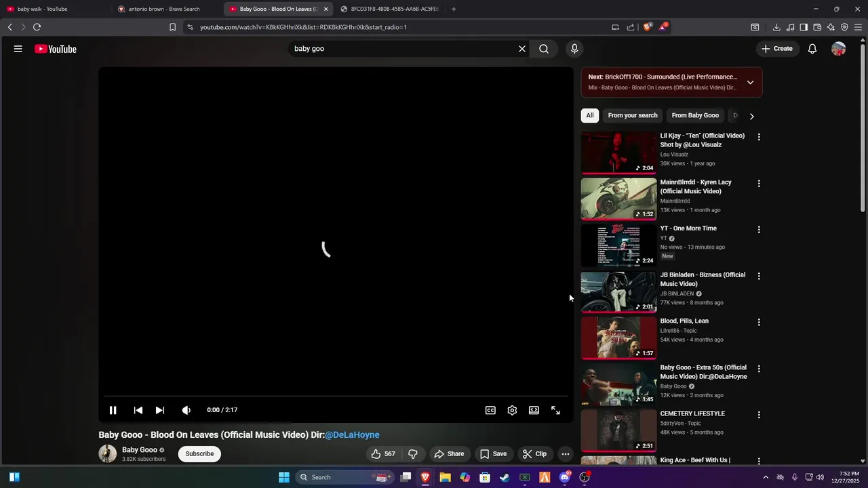
Task: Go to YouTube home via logo
Action: point(56,49)
